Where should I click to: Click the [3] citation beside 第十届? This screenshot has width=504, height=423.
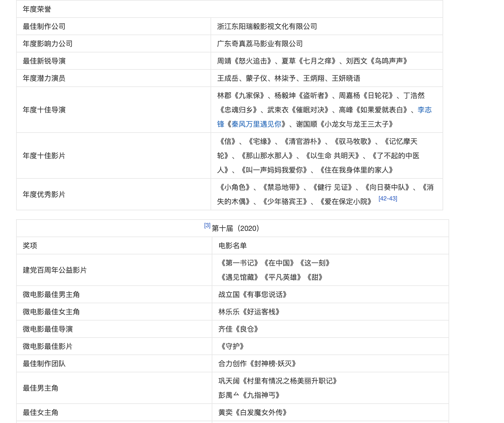click(207, 226)
